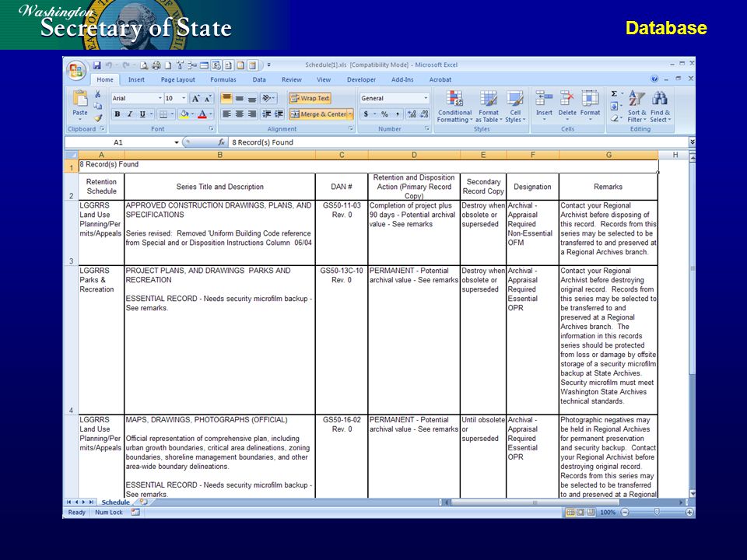747x560 pixels.
Task: Save the workbook from Quick Access toolbar
Action: coord(96,65)
